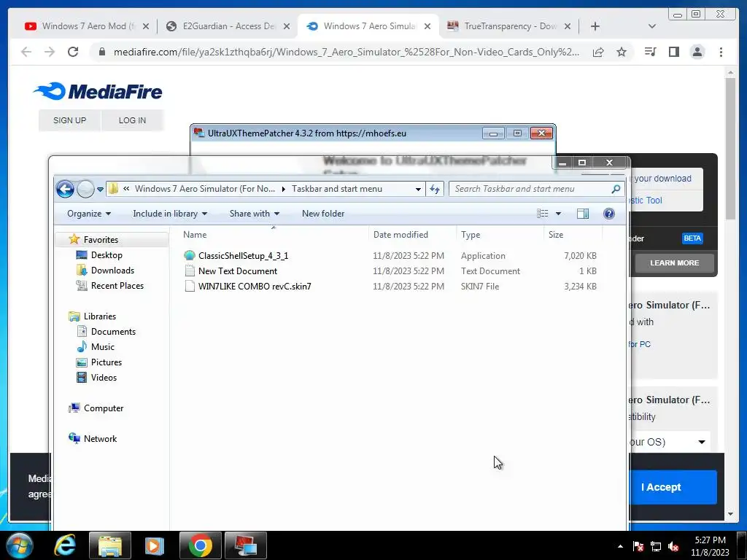The width and height of the screenshot is (747, 560).
Task: Open Downloads in Favorites
Action: (x=112, y=271)
